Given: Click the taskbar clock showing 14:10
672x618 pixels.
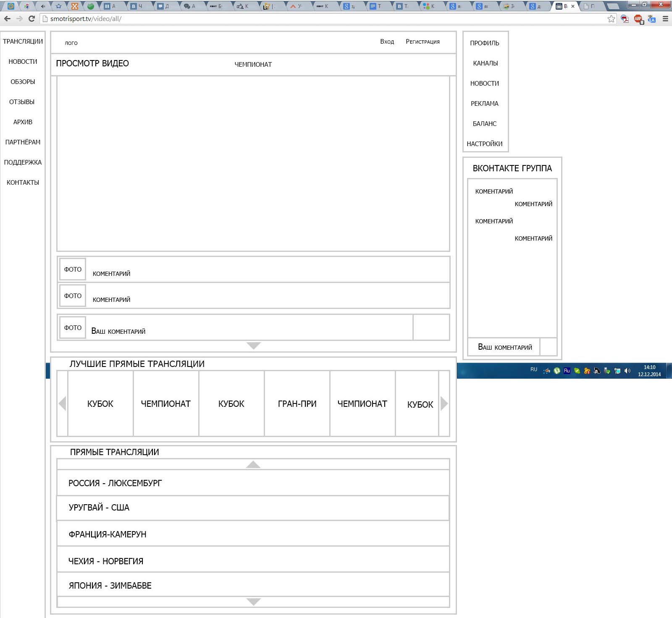Looking at the screenshot, I should pos(649,371).
